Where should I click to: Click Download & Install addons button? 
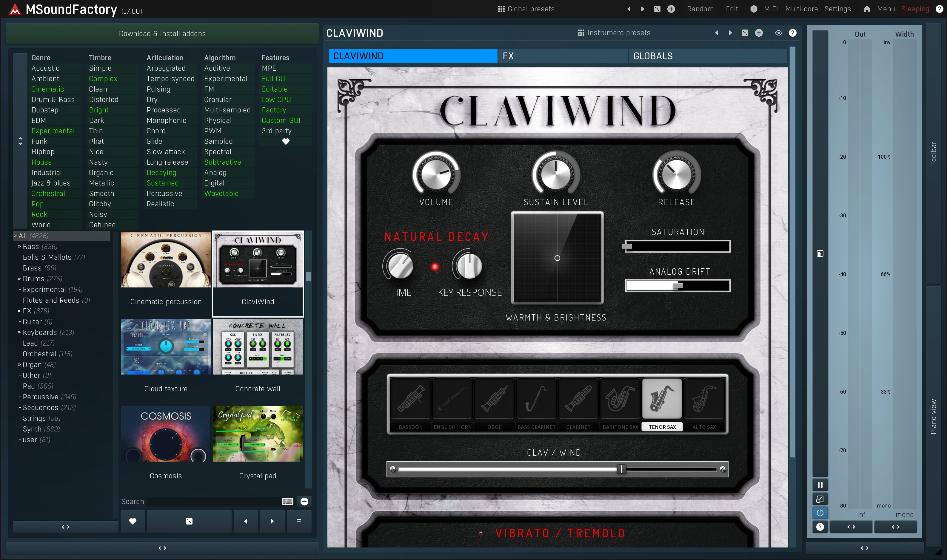162,34
